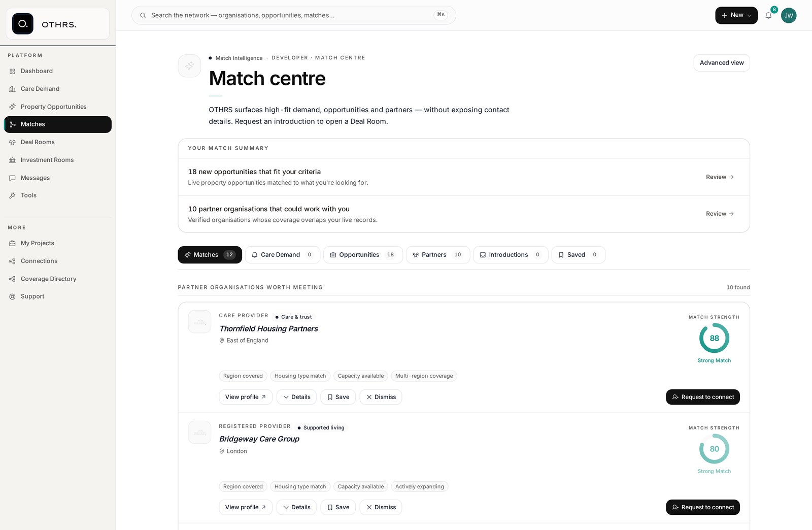The image size is (812, 530).
Task: Switch to the Care Demand tab
Action: click(283, 255)
